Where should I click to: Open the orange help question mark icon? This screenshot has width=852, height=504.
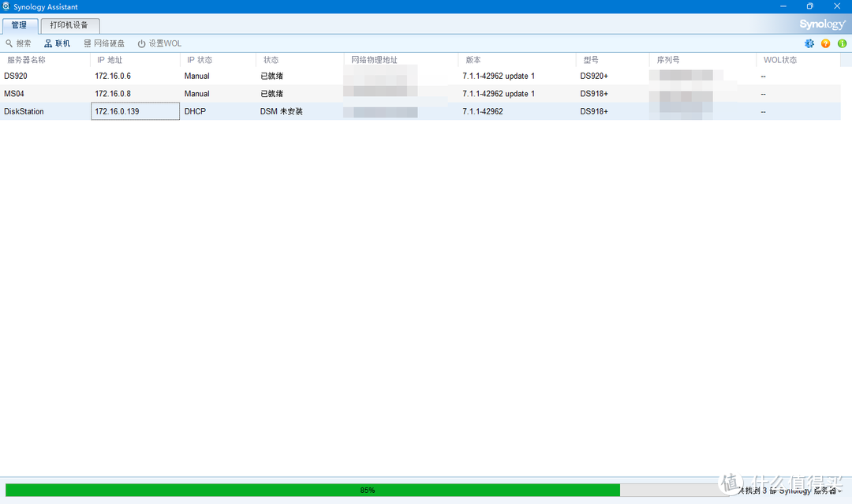(825, 43)
